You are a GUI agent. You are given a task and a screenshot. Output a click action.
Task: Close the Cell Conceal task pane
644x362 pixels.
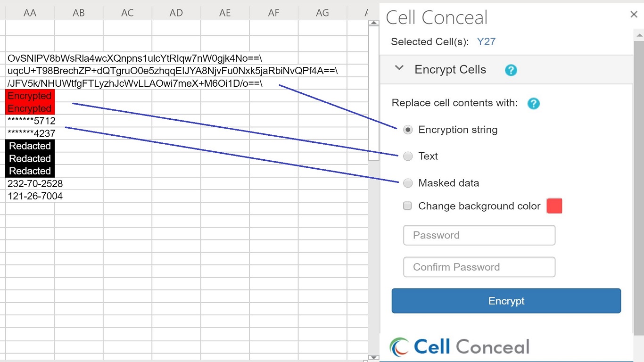(x=634, y=15)
